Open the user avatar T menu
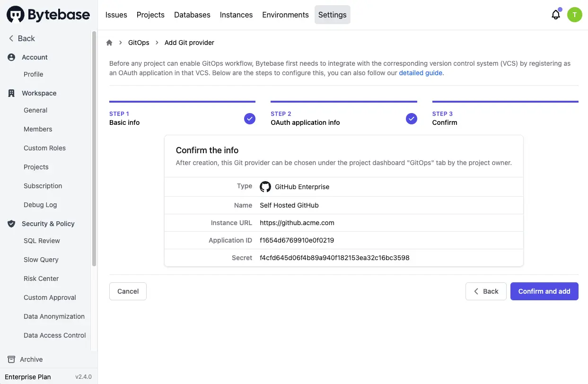This screenshot has width=588, height=384. point(574,15)
